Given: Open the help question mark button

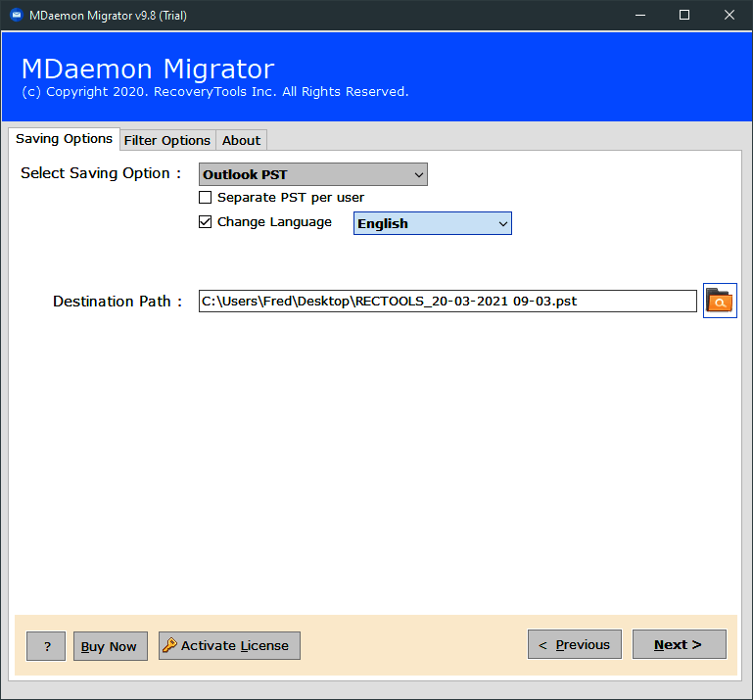Looking at the screenshot, I should pyautogui.click(x=46, y=645).
